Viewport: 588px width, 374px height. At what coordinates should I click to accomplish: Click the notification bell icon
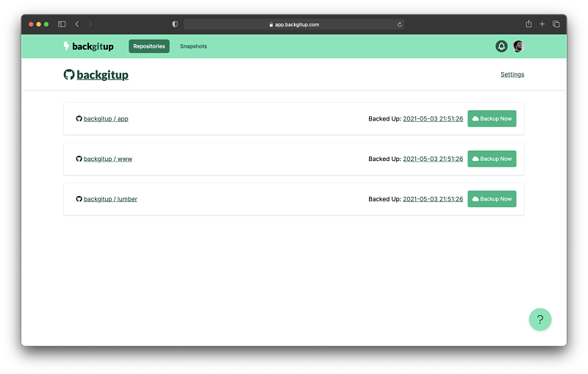point(501,46)
